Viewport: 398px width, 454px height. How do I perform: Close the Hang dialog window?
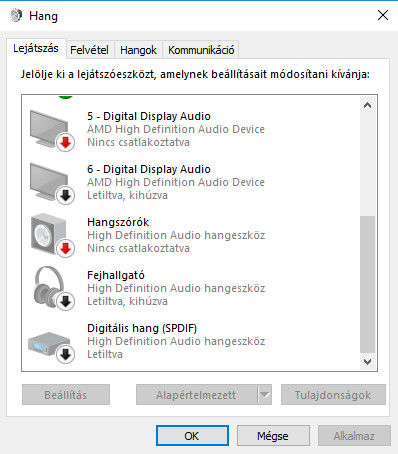(383, 15)
